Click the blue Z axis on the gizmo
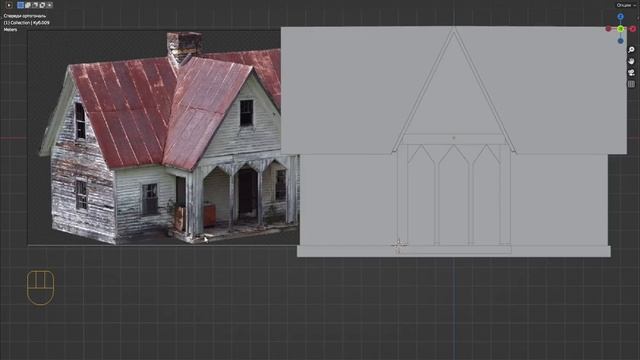 620,17
